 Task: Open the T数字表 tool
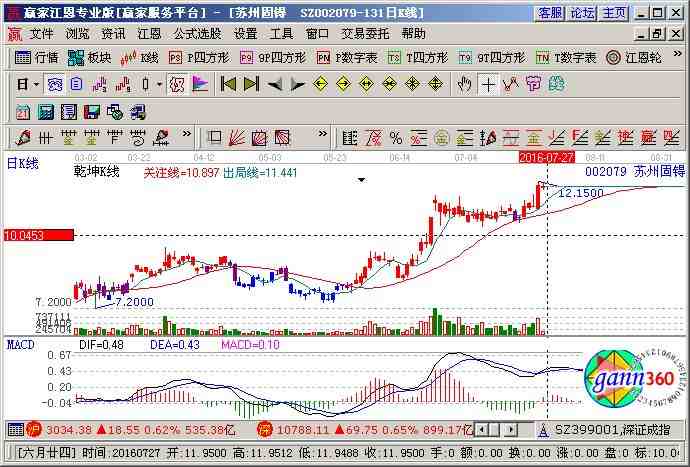(x=566, y=58)
